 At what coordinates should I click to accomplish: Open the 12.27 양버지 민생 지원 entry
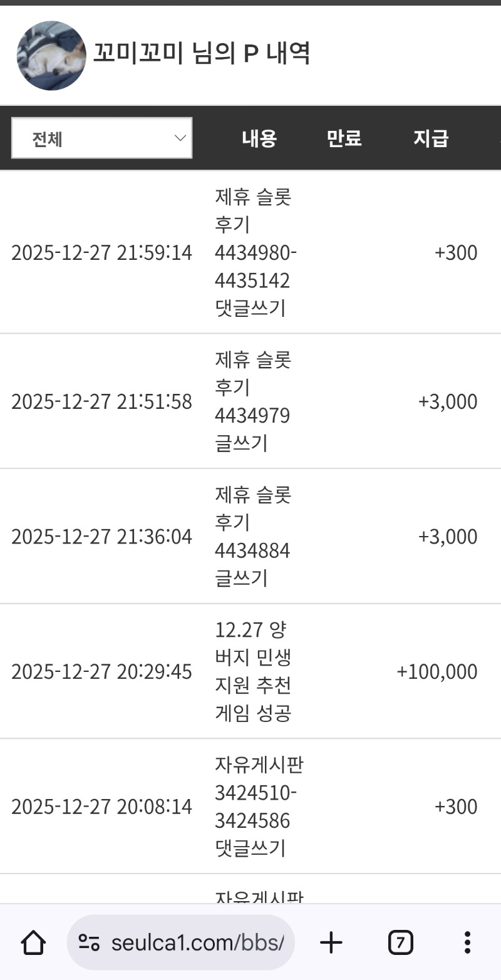(253, 671)
